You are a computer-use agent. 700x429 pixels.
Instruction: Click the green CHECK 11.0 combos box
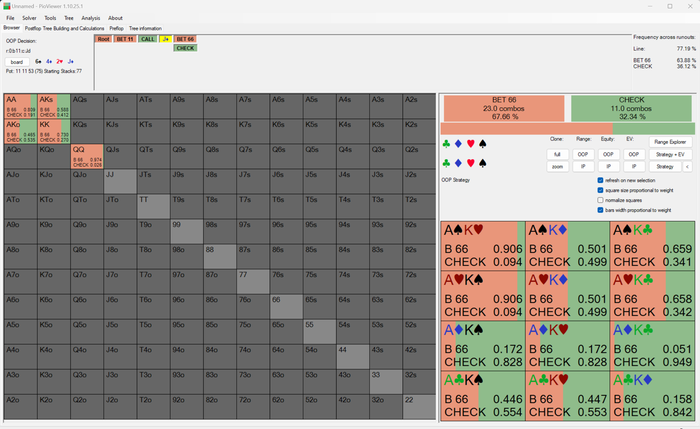click(631, 108)
